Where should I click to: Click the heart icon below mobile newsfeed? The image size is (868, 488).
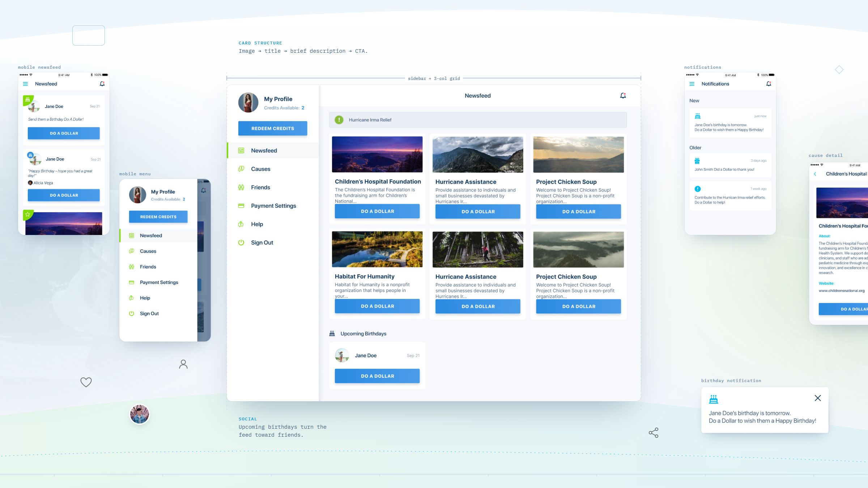(x=86, y=382)
